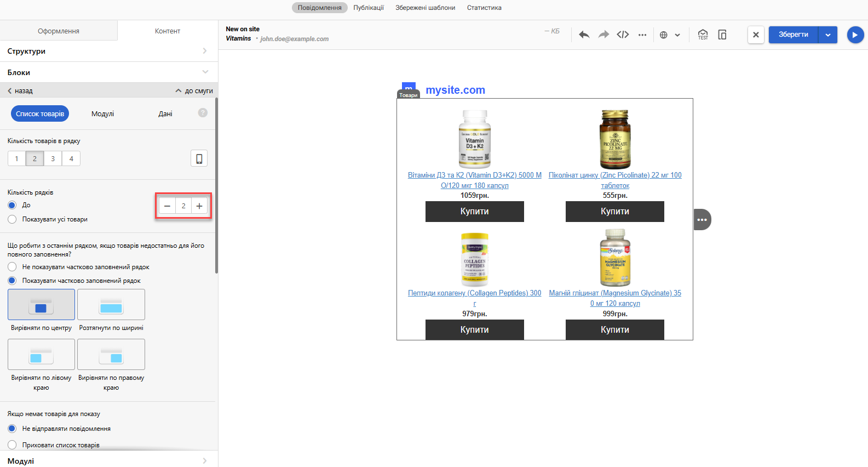868x467 pixels.
Task: Collapse the Блоки section
Action: coord(109,72)
